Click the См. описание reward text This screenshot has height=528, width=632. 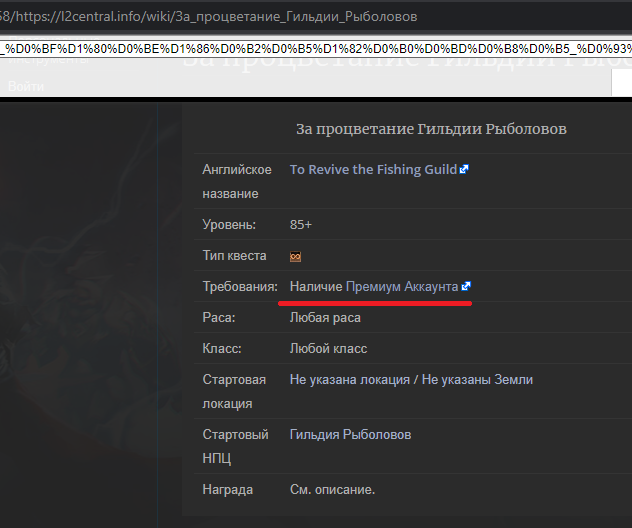pyautogui.click(x=331, y=490)
